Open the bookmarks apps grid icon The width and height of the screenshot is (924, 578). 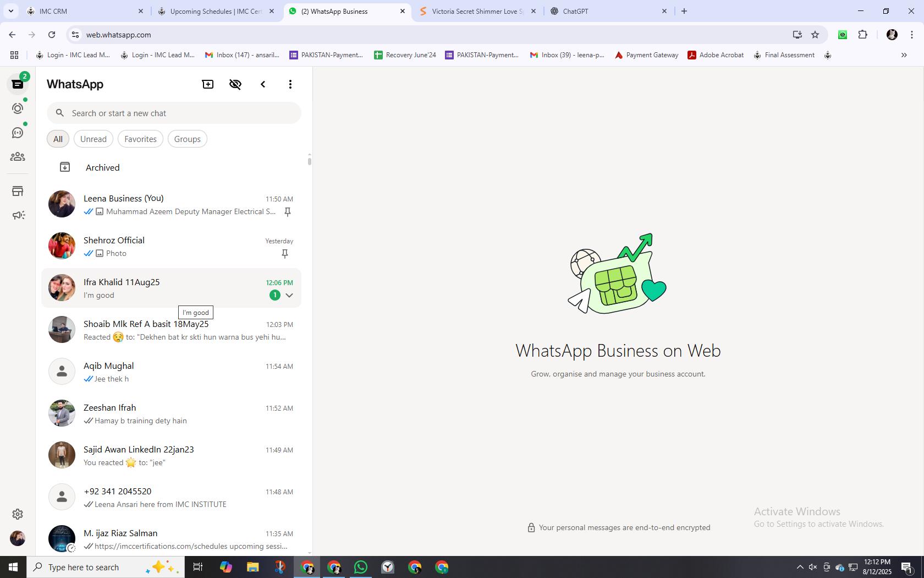14,55
